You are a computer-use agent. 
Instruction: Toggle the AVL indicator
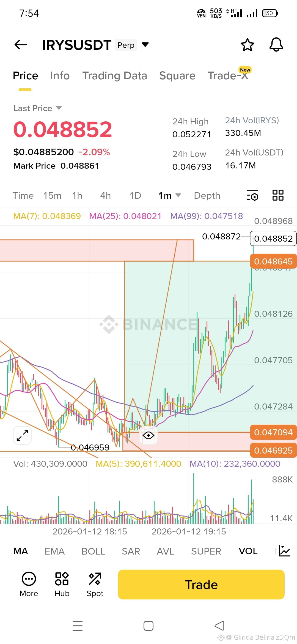tap(166, 551)
